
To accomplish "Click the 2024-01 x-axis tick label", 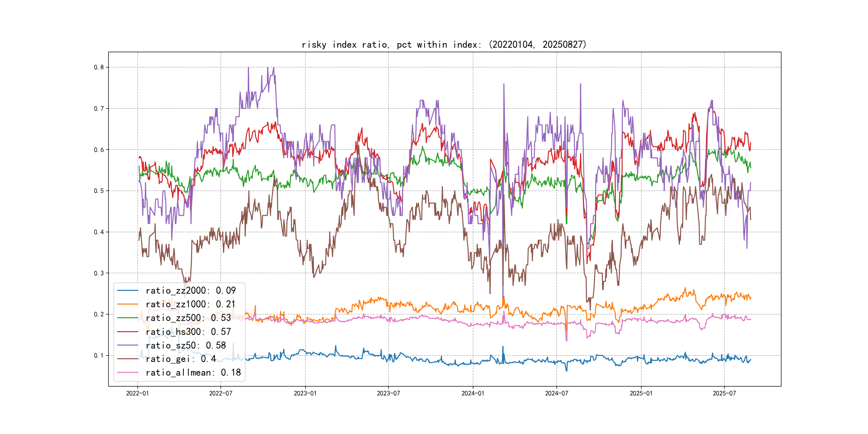I will (x=473, y=393).
